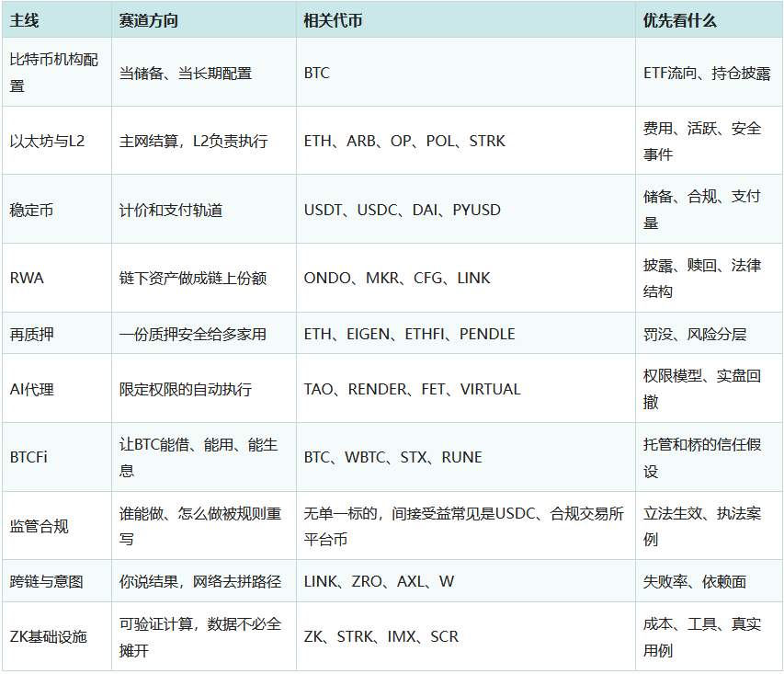Select the 权限模型、实盘回撤 cell

(x=709, y=388)
